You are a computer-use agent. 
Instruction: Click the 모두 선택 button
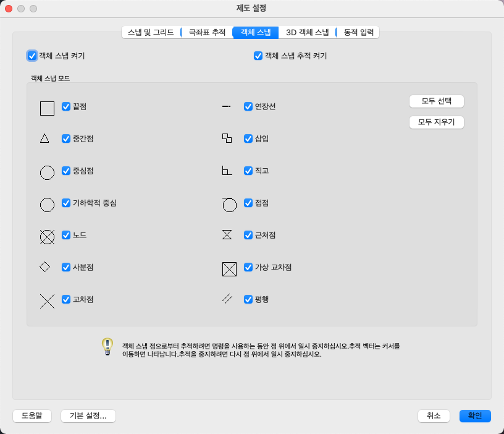437,101
